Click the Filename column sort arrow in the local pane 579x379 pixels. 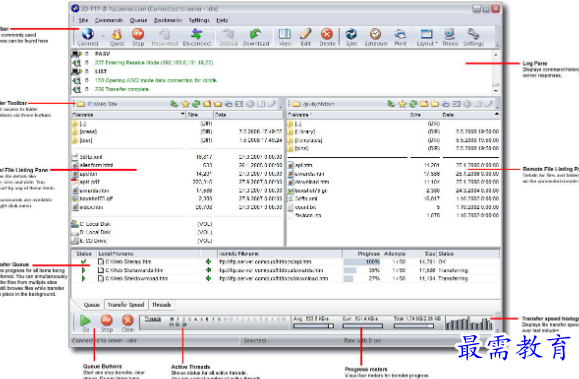click(x=182, y=114)
